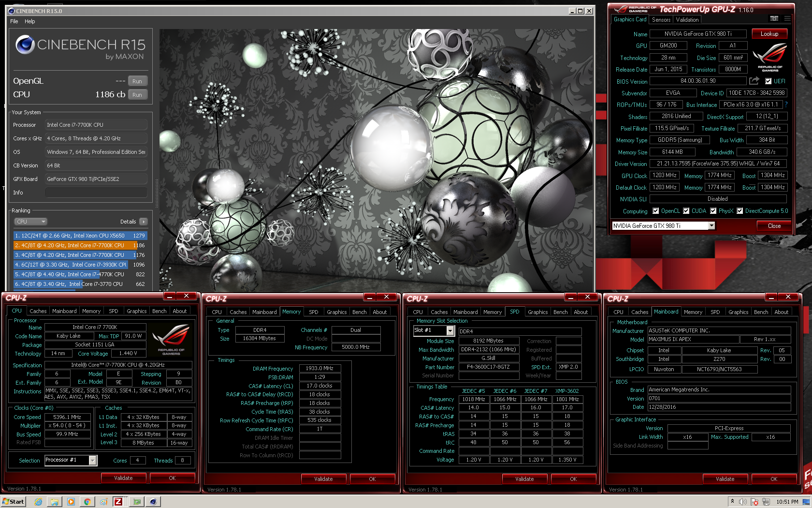The width and height of the screenshot is (812, 508).
Task: Select ranking row for i7-3930K CPU
Action: pyautogui.click(x=80, y=265)
